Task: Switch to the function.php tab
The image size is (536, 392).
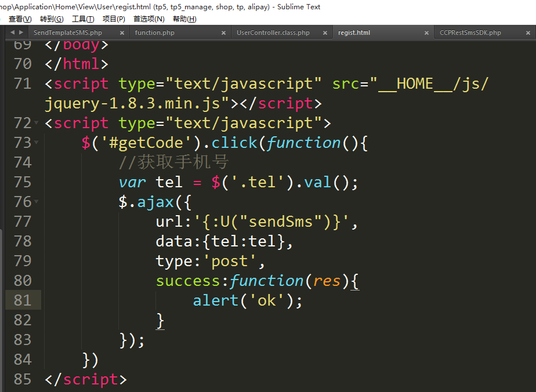Action: coord(154,33)
